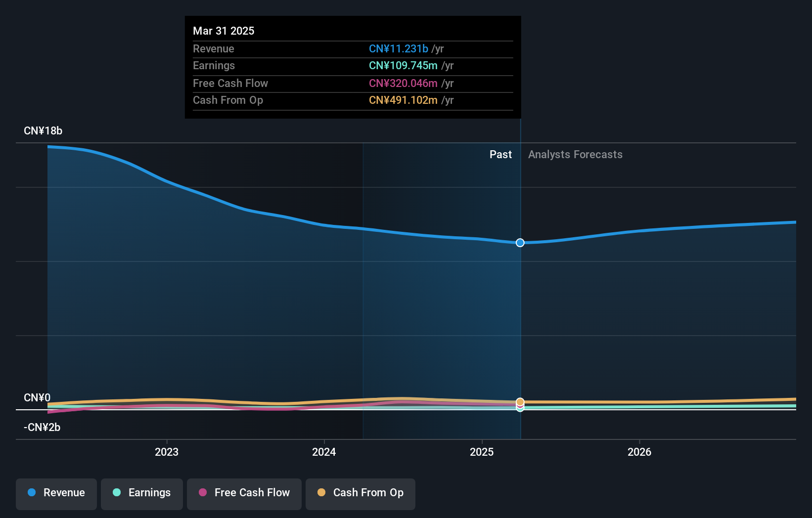The height and width of the screenshot is (518, 812).
Task: Toggle the Cash From Op legend button
Action: 361,494
